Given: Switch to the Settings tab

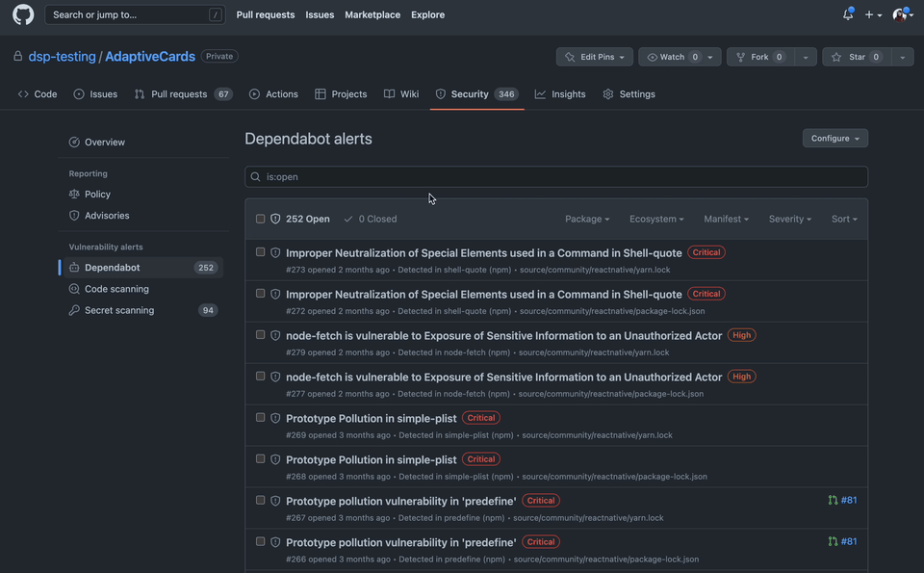Looking at the screenshot, I should 629,93.
